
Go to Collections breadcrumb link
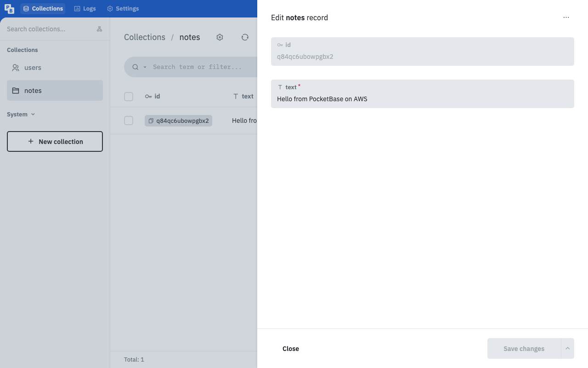[145, 37]
